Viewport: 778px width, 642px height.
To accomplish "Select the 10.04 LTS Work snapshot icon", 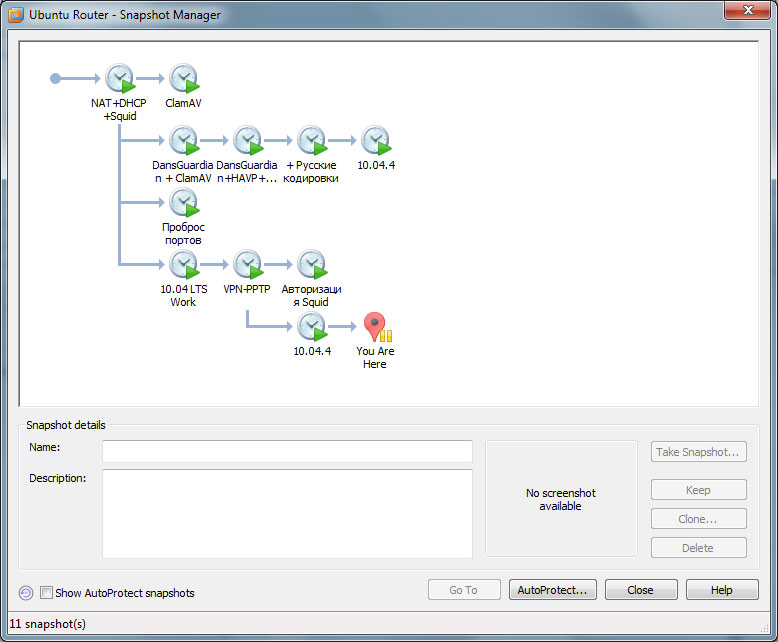I will [x=184, y=264].
